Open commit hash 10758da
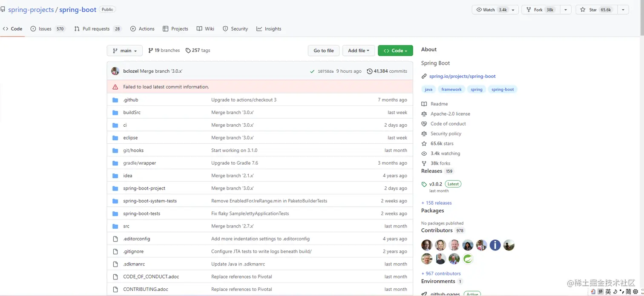Screen dimensions: 644x296 coord(325,71)
